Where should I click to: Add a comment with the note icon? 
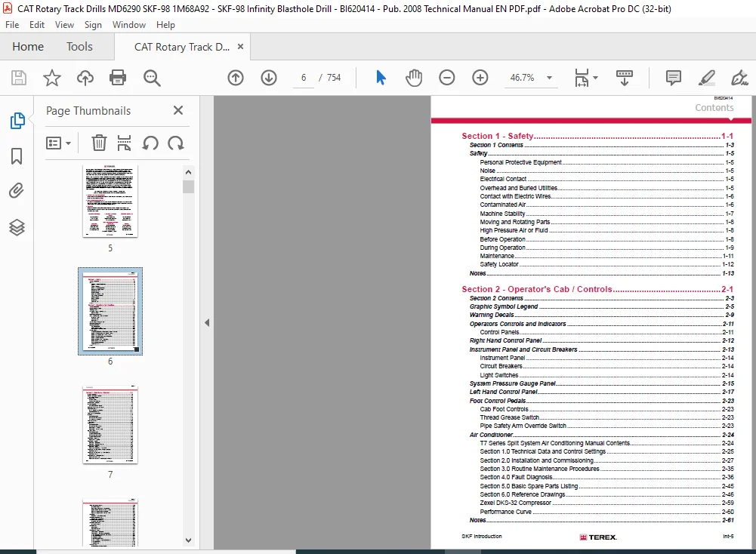pos(674,78)
